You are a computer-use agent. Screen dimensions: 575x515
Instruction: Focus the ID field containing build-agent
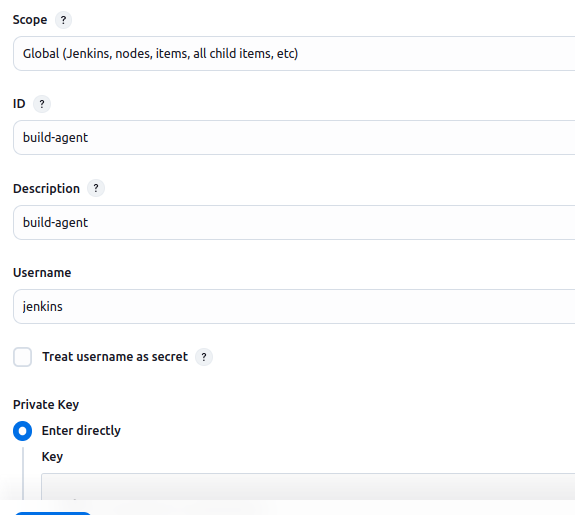coord(294,138)
